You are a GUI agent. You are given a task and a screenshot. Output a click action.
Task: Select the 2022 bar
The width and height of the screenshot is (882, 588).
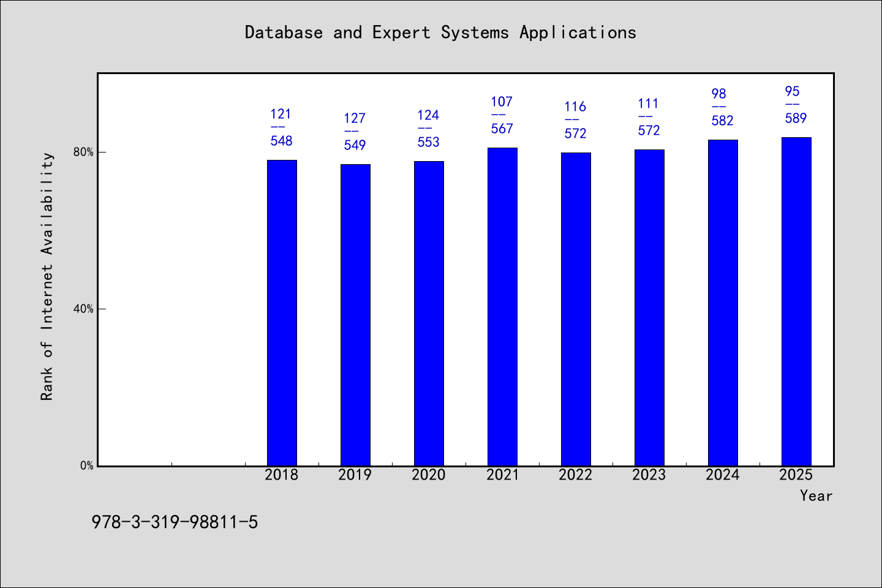576,309
